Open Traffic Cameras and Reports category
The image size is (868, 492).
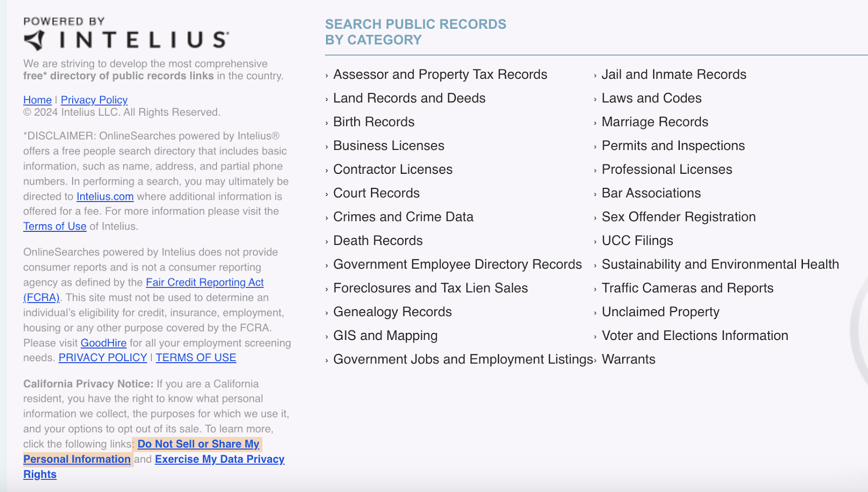687,288
